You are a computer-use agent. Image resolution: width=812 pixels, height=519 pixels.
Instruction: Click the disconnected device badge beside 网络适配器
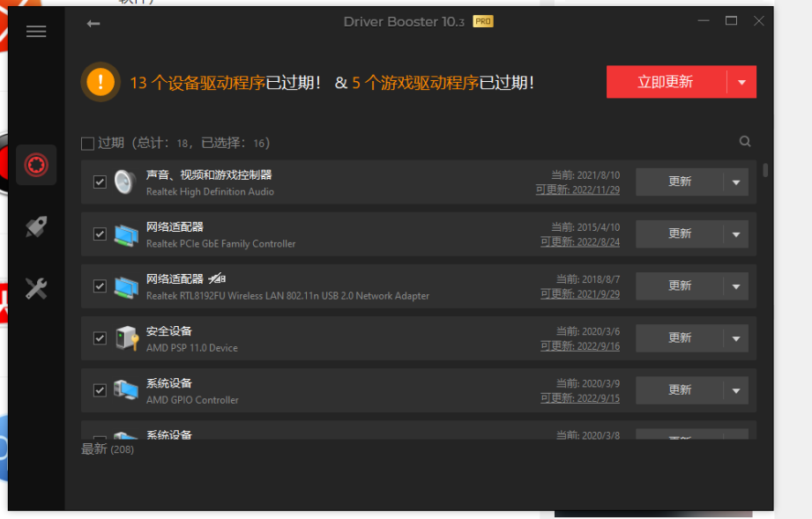pyautogui.click(x=217, y=278)
